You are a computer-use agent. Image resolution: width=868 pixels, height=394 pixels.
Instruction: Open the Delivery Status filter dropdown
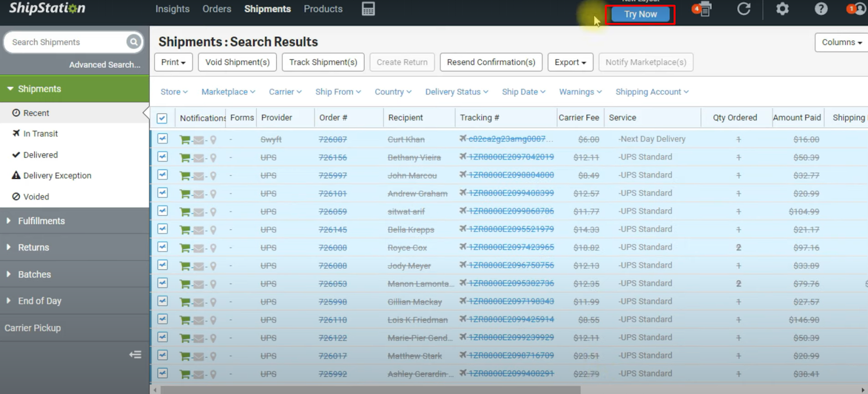pos(457,92)
